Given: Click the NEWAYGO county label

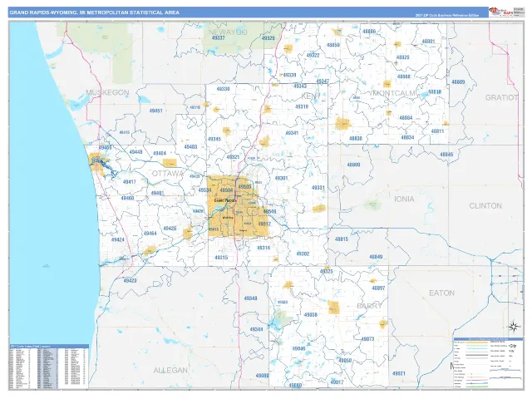Looking at the screenshot, I should [x=228, y=32].
